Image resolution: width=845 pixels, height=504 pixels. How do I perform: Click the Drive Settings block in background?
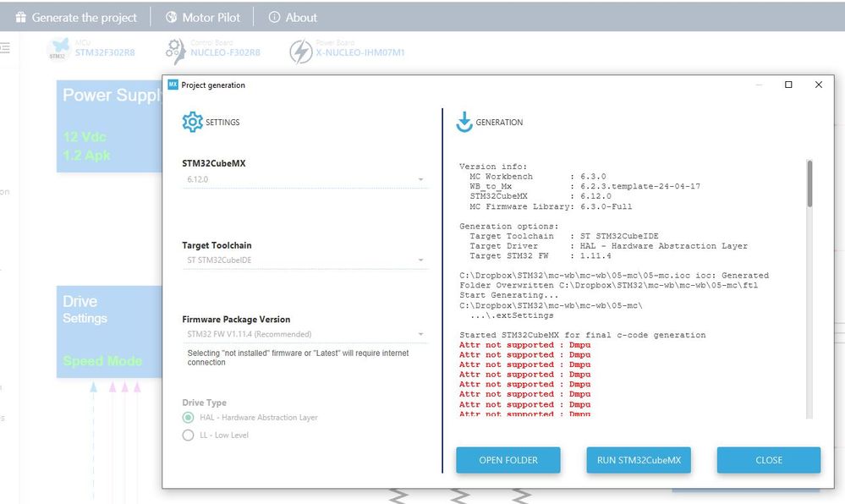click(x=109, y=331)
